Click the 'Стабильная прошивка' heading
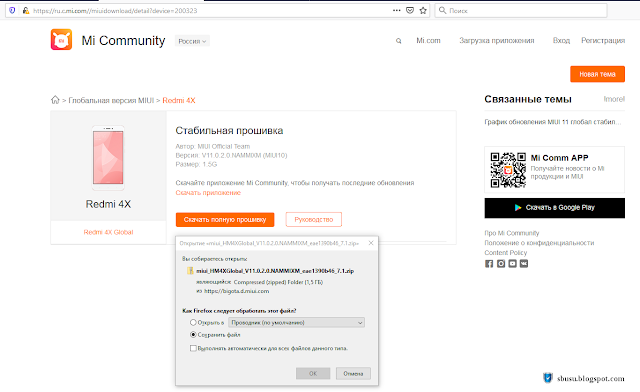Image resolution: width=640 pixels, height=392 pixels. pyautogui.click(x=229, y=131)
